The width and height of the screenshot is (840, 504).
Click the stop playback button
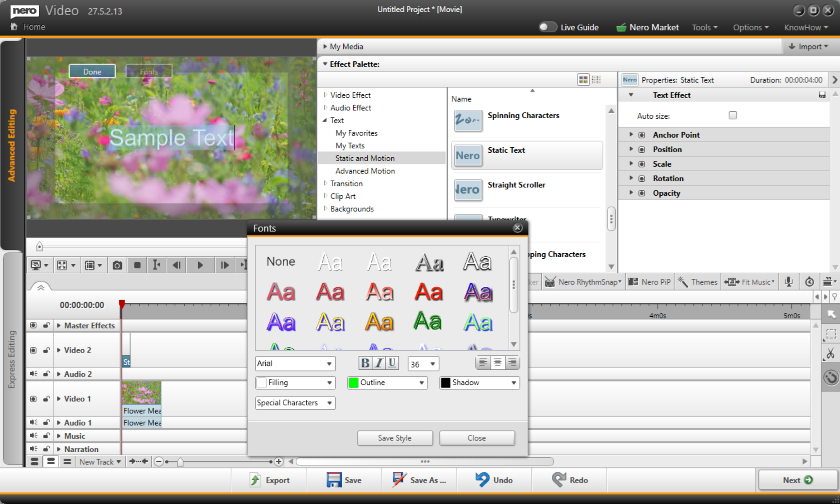click(137, 265)
